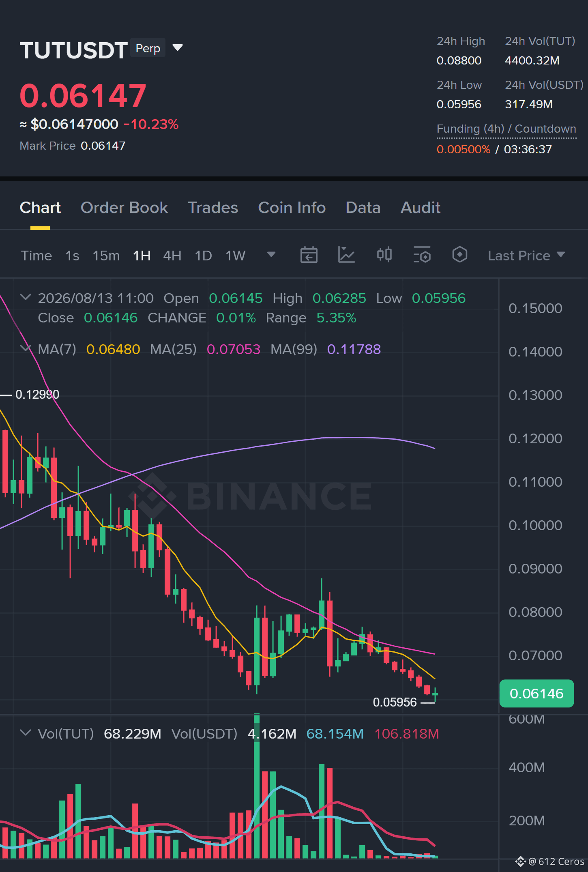The height and width of the screenshot is (872, 588).
Task: Open the Trades tab
Action: 213,208
